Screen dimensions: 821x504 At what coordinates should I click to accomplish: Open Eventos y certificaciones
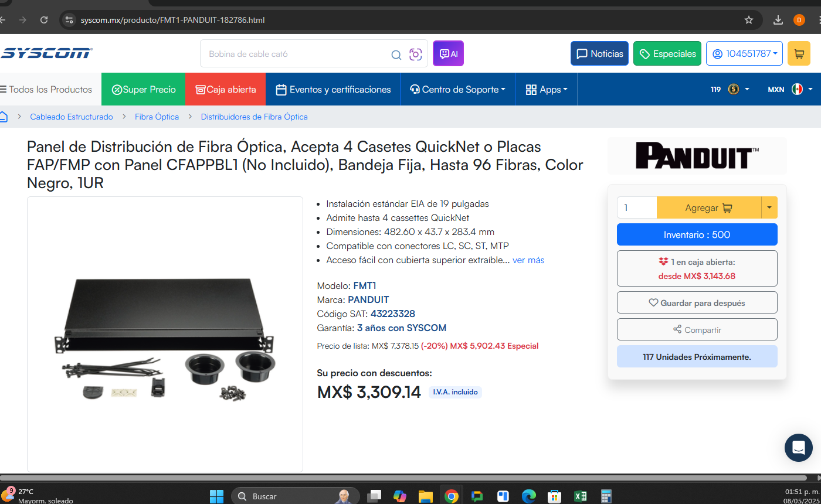[333, 89]
